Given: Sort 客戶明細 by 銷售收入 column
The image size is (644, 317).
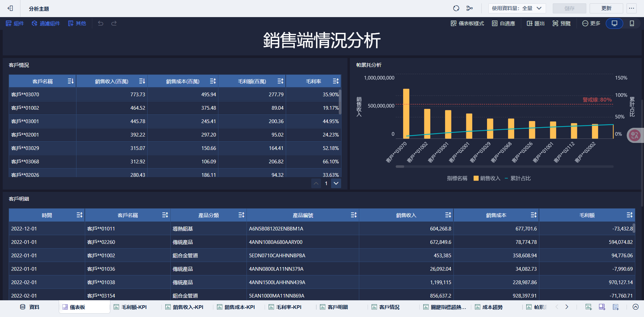Looking at the screenshot, I should point(448,215).
